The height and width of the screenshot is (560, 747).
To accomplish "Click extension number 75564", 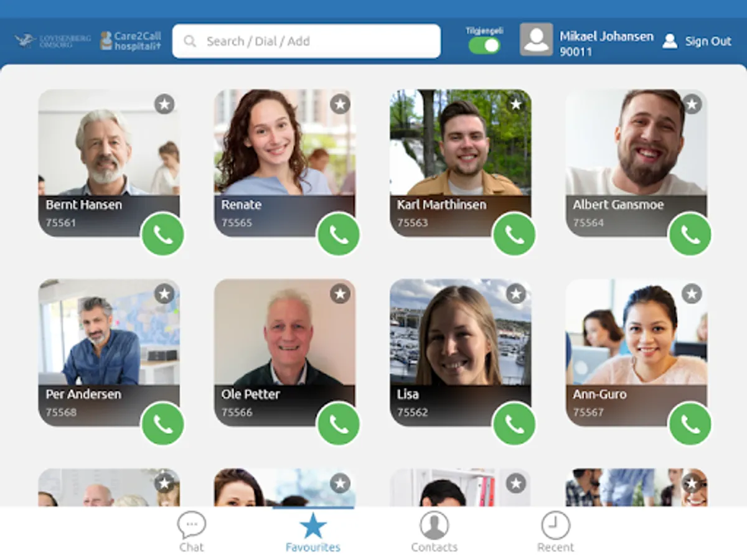I will [588, 222].
